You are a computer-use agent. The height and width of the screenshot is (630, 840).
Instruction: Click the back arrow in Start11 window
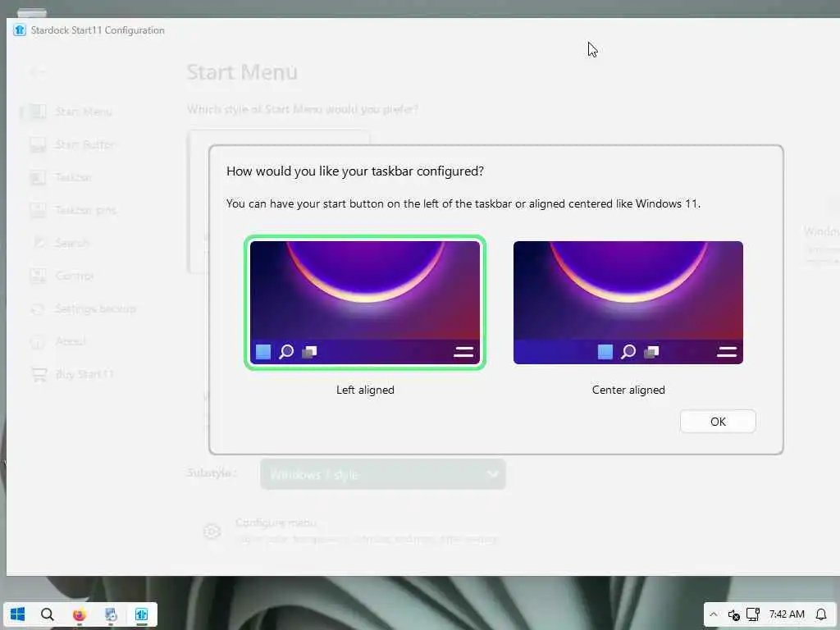click(x=38, y=72)
